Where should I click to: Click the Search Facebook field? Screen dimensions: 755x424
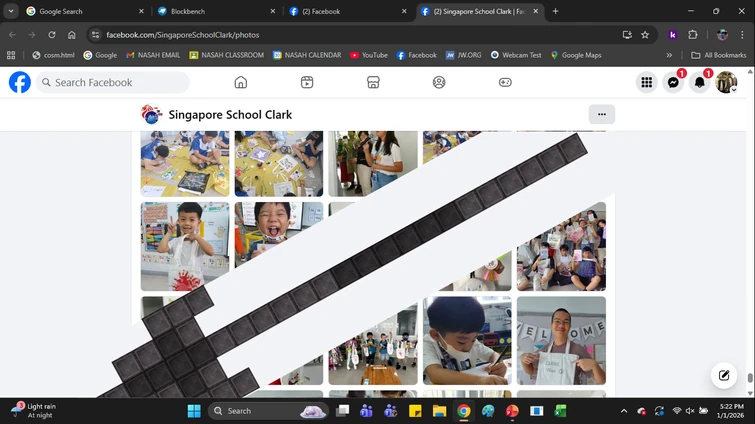(x=113, y=82)
